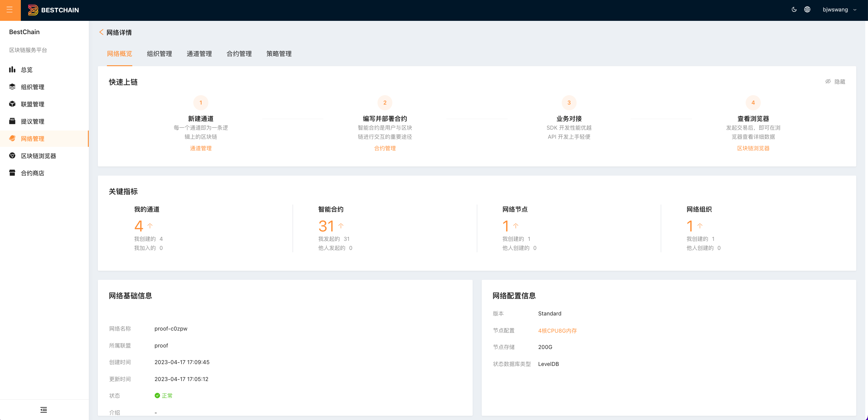Viewport: 868px width, 420px height.
Task: Open the 合约管理 link under step 2
Action: (385, 148)
